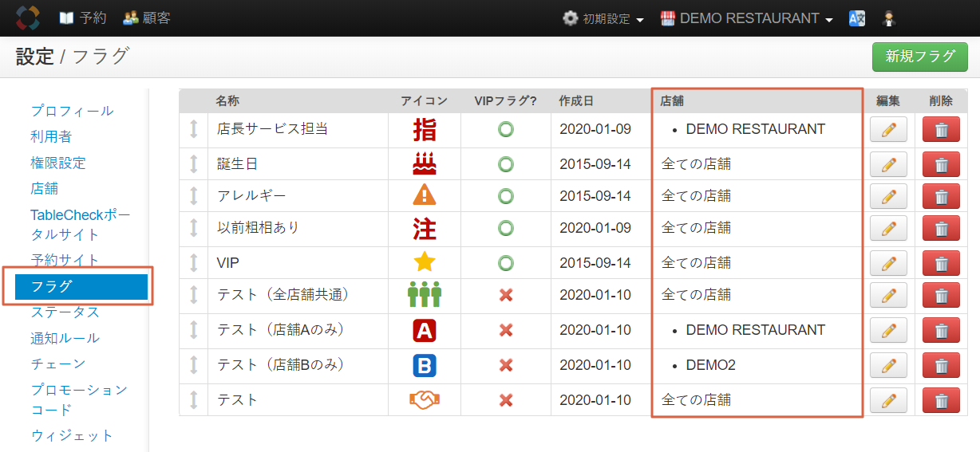Expand the DEMO RESTAURANT store dropdown
Screen dimensions: 980x452
point(747,18)
